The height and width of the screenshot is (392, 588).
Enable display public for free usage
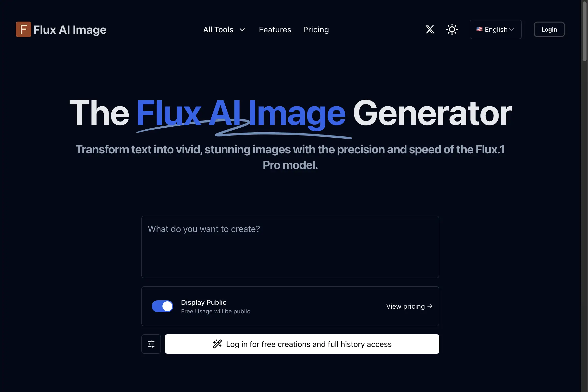tap(162, 306)
